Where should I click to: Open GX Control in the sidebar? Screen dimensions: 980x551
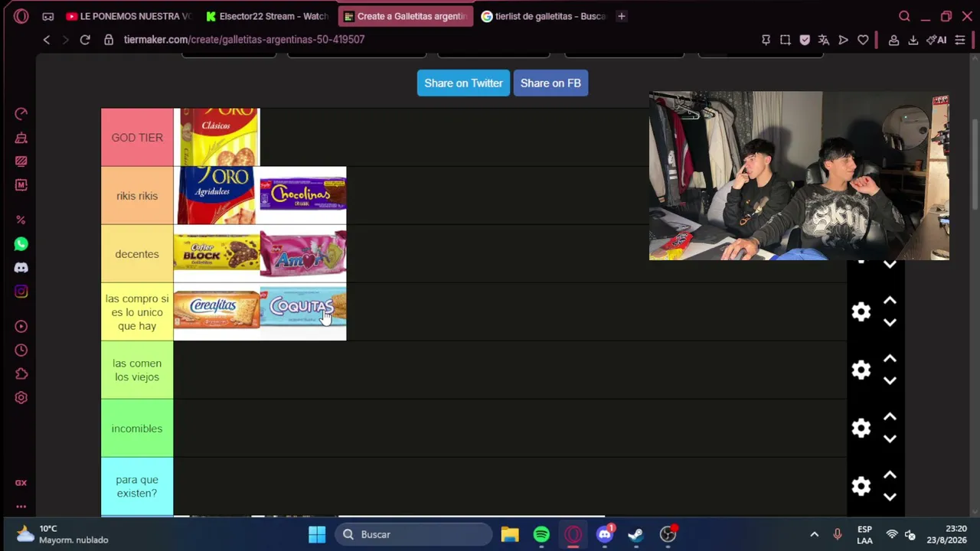click(21, 114)
